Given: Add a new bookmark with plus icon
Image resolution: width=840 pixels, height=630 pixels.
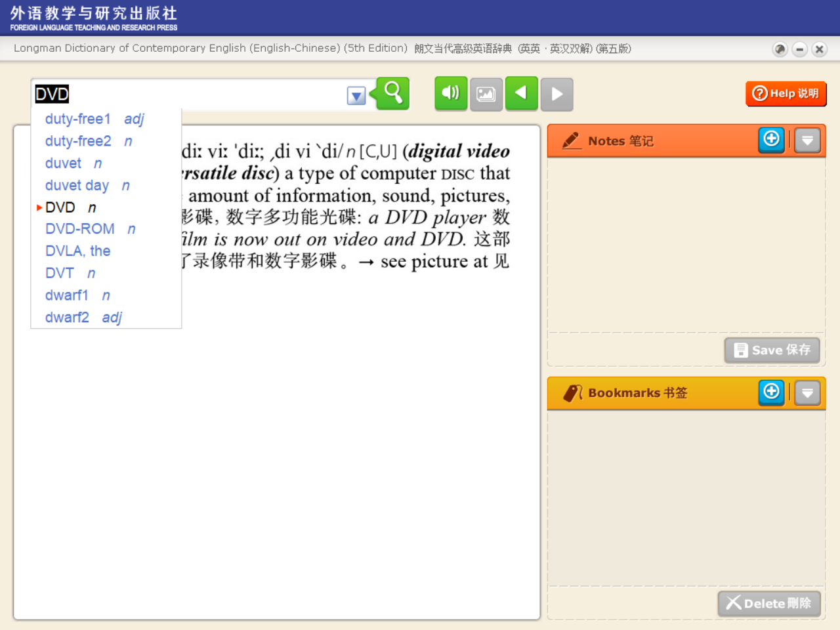Looking at the screenshot, I should click(772, 392).
